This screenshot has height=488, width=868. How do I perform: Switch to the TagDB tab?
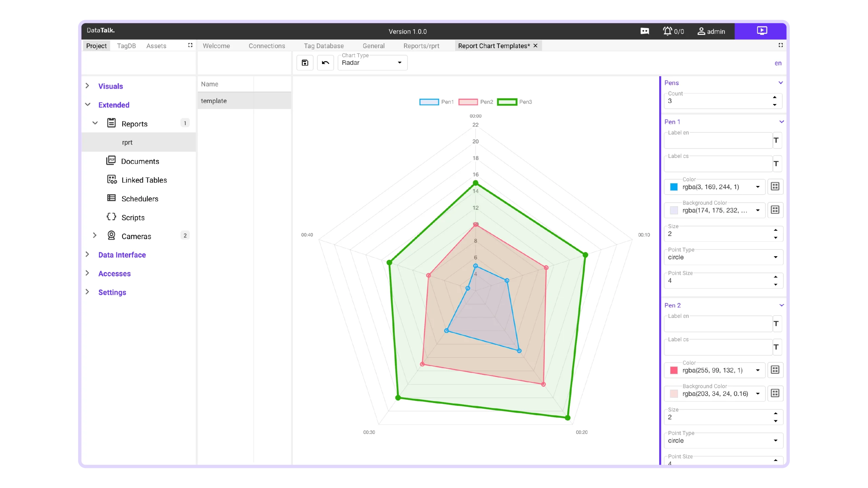pyautogui.click(x=126, y=46)
